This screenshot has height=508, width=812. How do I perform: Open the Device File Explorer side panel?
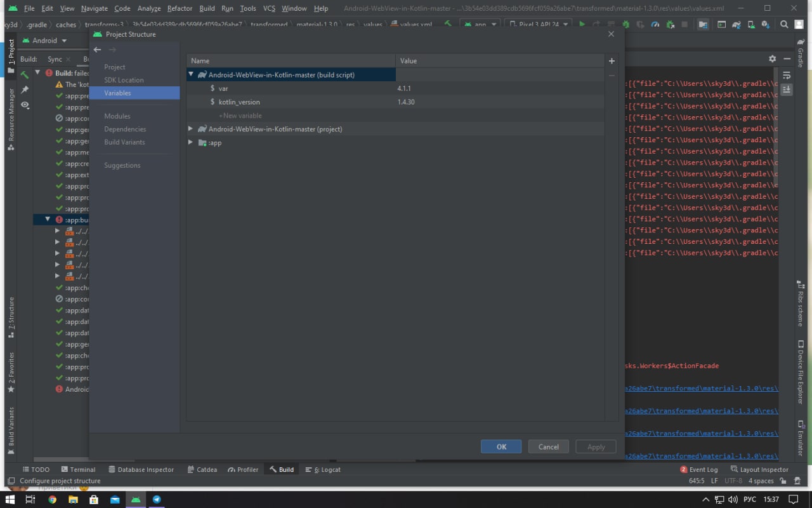coord(801,371)
